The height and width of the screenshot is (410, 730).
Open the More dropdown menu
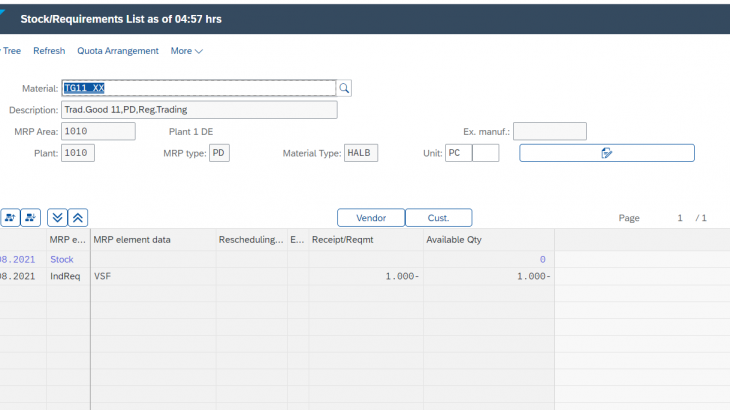click(186, 51)
